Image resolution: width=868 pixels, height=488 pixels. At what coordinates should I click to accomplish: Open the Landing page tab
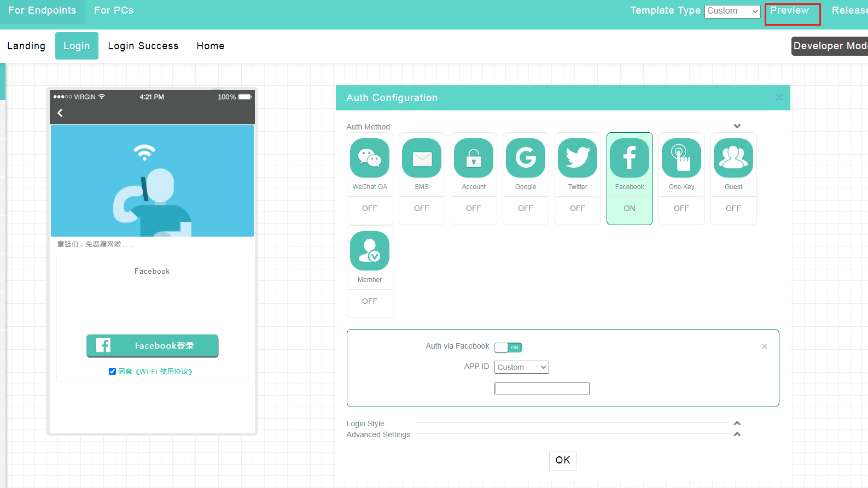[26, 46]
